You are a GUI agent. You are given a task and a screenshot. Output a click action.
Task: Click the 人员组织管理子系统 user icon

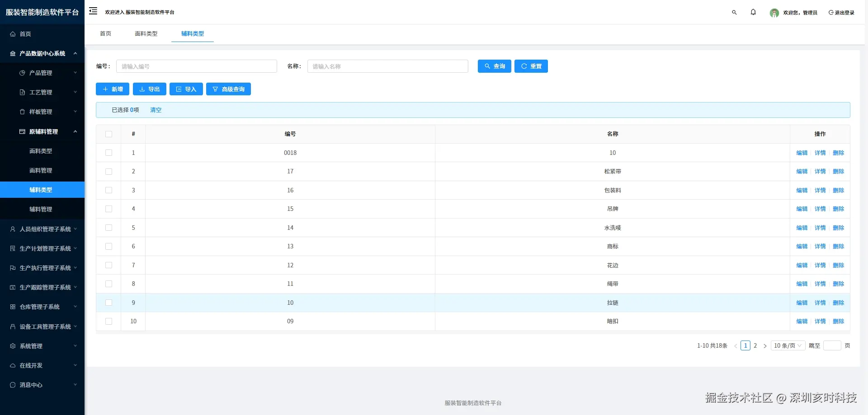pos(13,229)
